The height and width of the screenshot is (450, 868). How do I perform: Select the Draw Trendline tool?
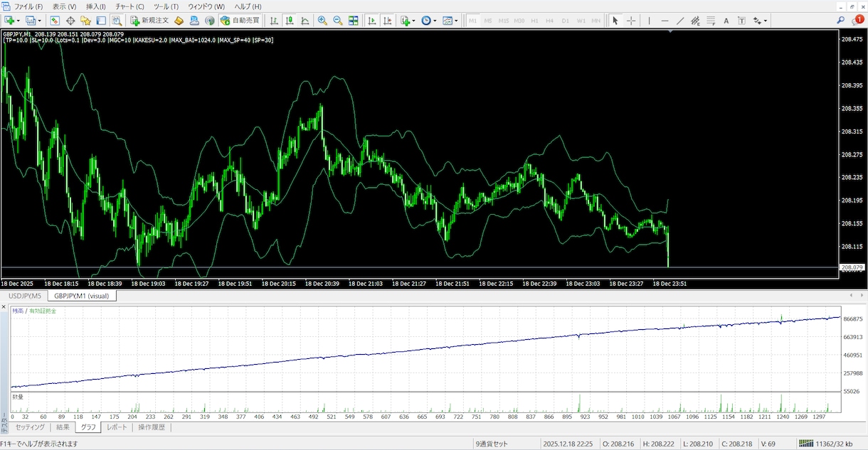pyautogui.click(x=680, y=21)
